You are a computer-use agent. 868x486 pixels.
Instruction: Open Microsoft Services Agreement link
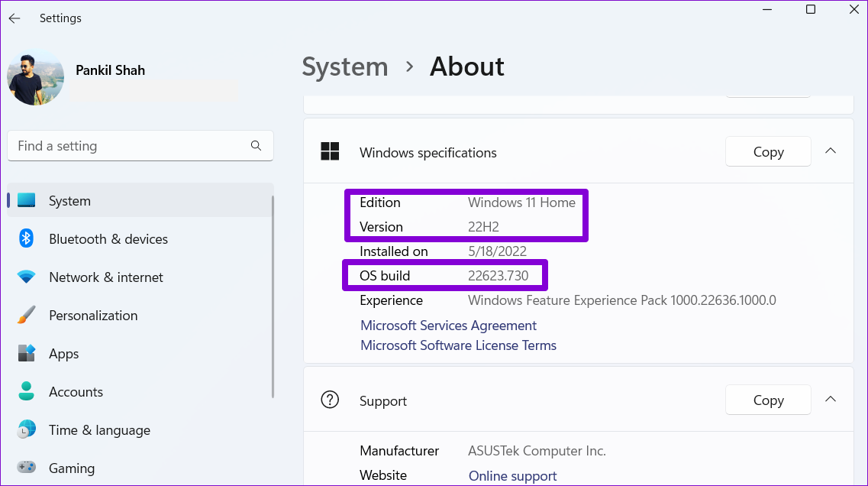tap(448, 326)
